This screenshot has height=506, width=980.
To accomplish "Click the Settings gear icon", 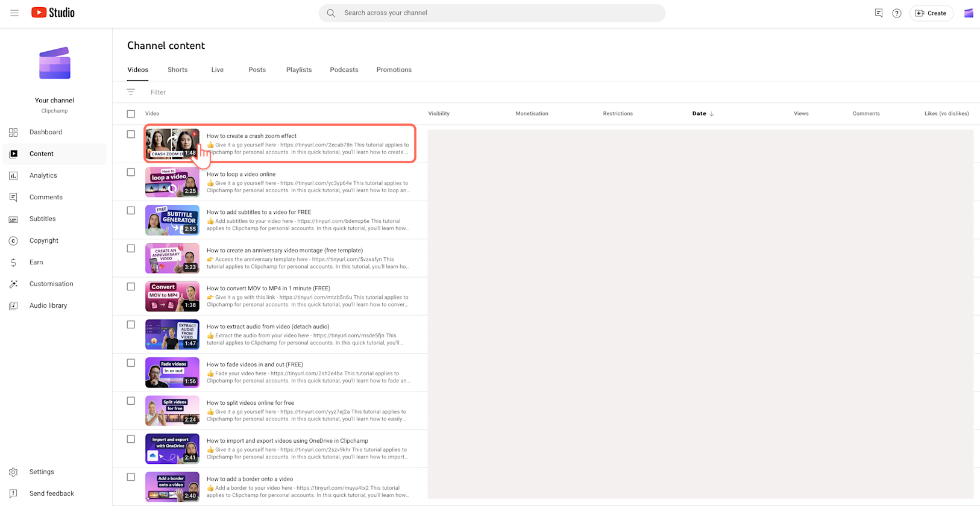I will coord(13,472).
